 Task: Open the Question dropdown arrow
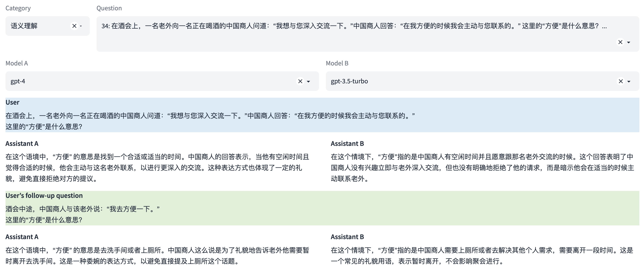[x=629, y=43]
